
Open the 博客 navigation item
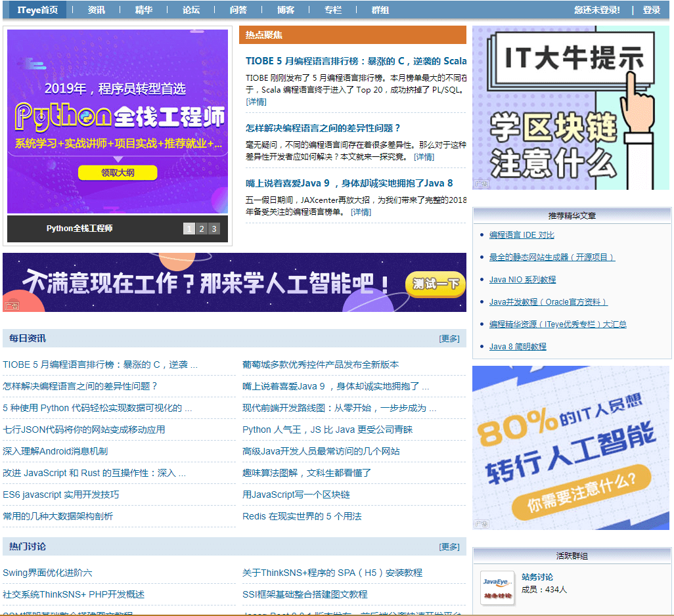(x=286, y=10)
